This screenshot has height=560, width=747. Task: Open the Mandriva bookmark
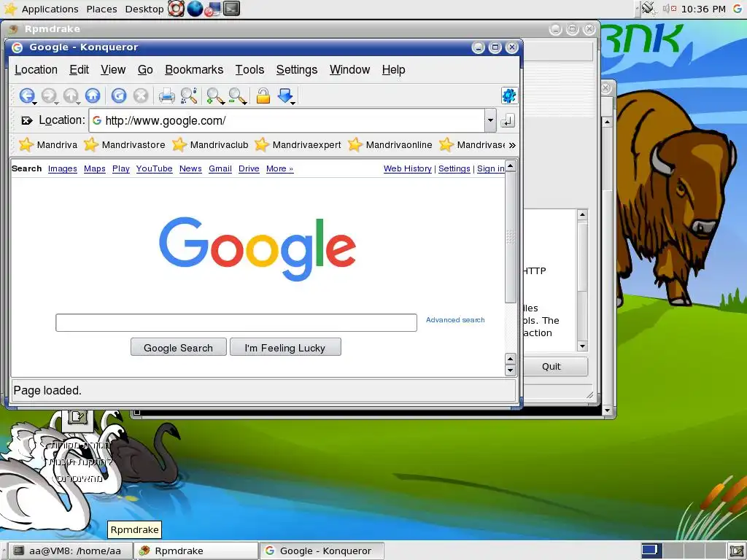click(47, 145)
